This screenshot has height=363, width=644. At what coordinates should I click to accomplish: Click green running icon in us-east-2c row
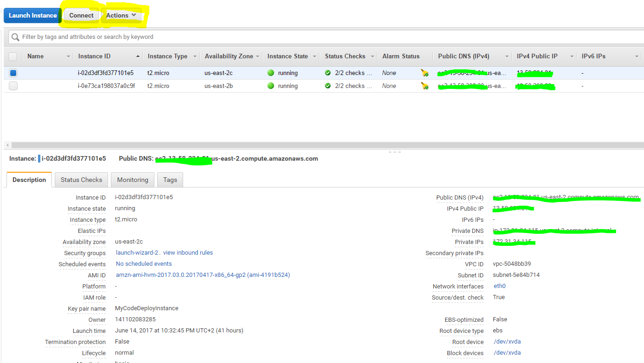coord(271,73)
